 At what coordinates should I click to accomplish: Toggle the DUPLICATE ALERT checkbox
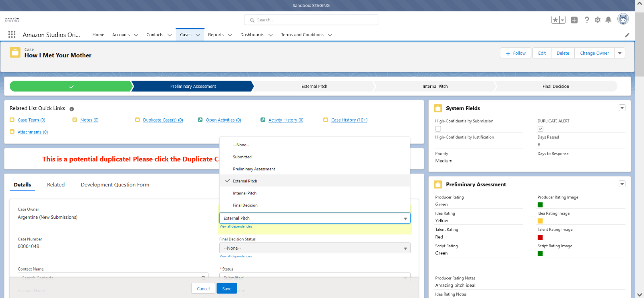(x=541, y=129)
